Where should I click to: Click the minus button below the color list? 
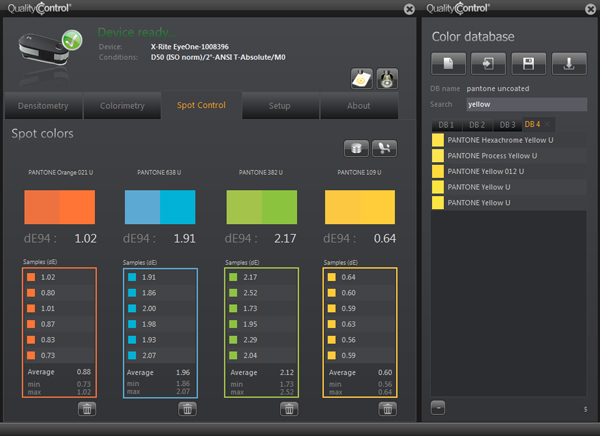coord(438,408)
